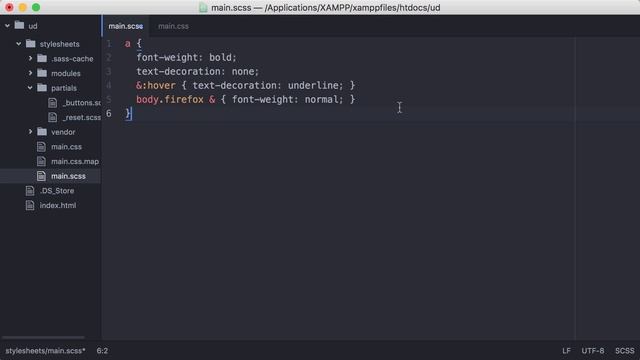
Task: Expand the modules folder chevron
Action: pyautogui.click(x=30, y=73)
